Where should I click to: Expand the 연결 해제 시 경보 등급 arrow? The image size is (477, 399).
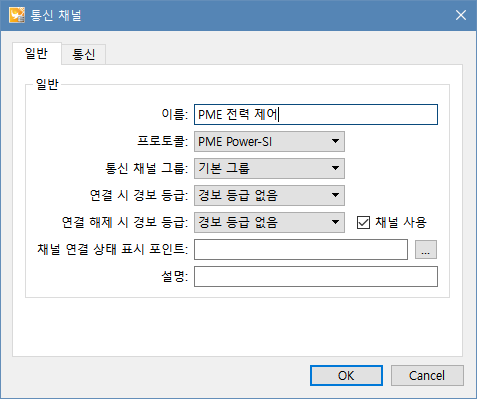[x=335, y=222]
